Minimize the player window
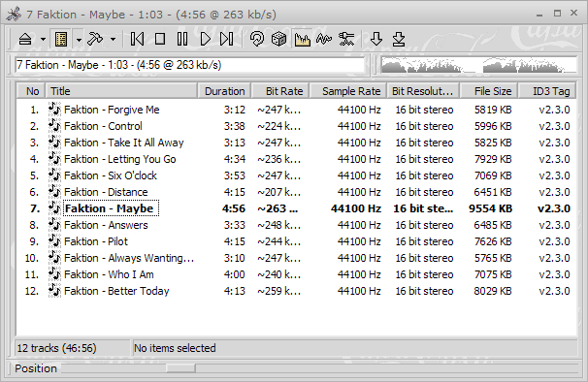Screen dimensions: 588x382 pos(539,15)
